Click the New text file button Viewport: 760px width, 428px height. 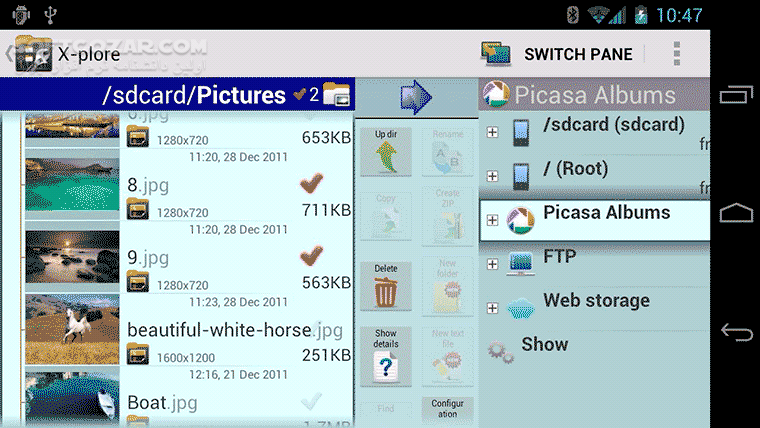click(447, 356)
